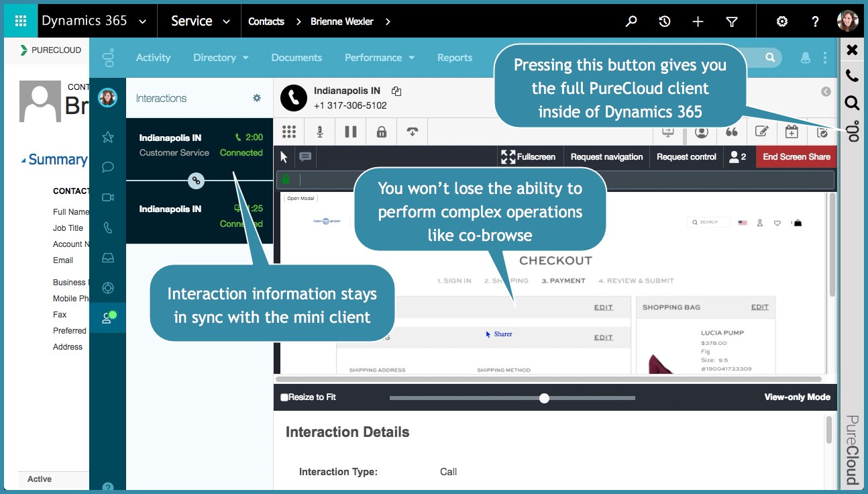Select the pointer cursor tool
The width and height of the screenshot is (868, 494).
284,156
